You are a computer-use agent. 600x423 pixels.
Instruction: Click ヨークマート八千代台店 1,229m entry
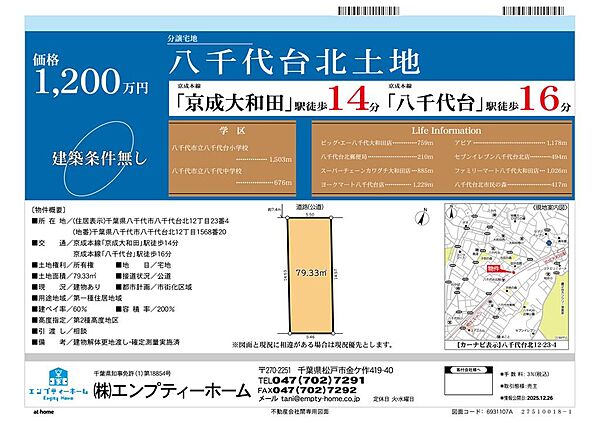tap(377, 185)
